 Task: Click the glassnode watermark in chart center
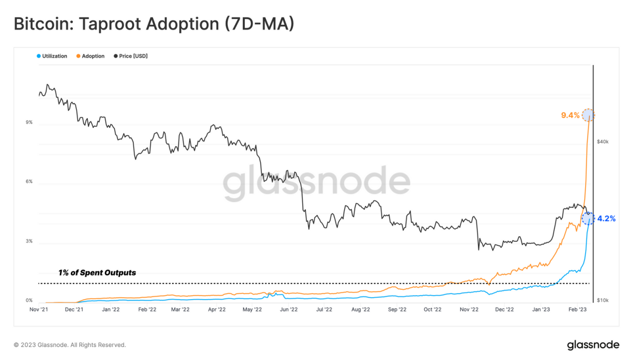point(316,183)
